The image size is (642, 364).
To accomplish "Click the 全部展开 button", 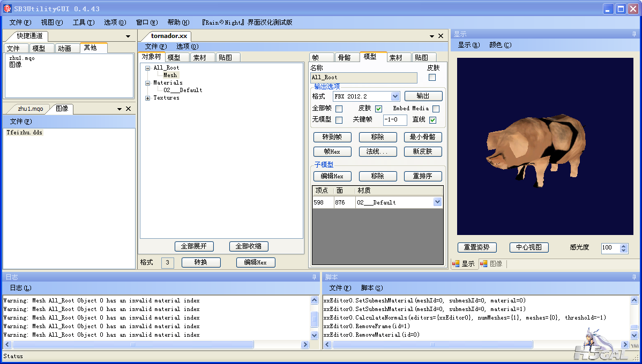I will pyautogui.click(x=194, y=246).
